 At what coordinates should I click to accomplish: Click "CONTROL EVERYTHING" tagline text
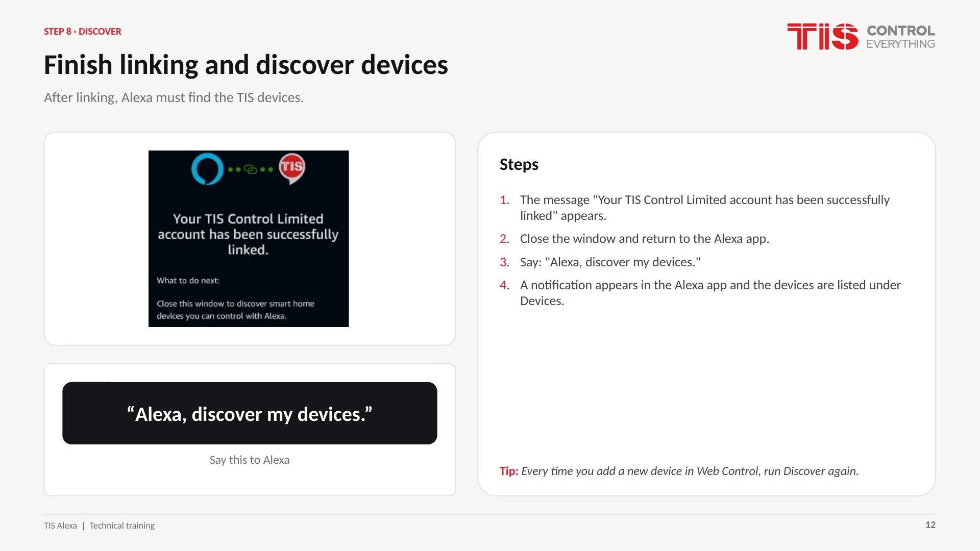coord(901,37)
